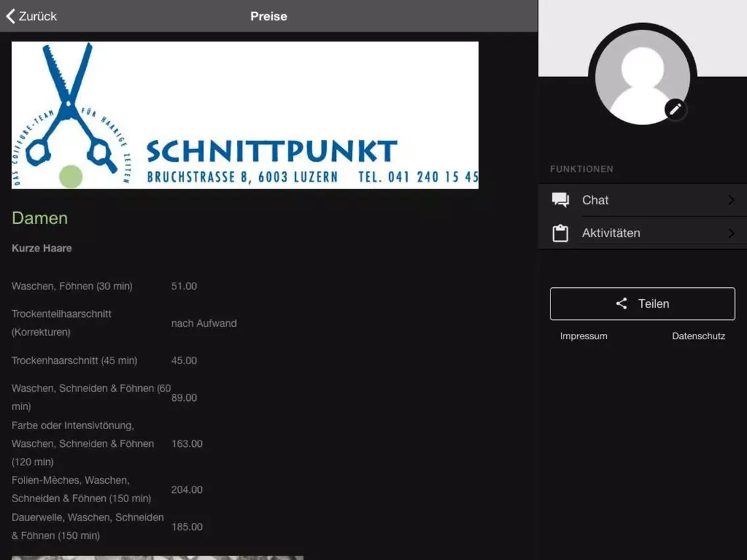Click the FUNKTIONEN section label
Viewport: 747px width, 560px height.
point(582,169)
